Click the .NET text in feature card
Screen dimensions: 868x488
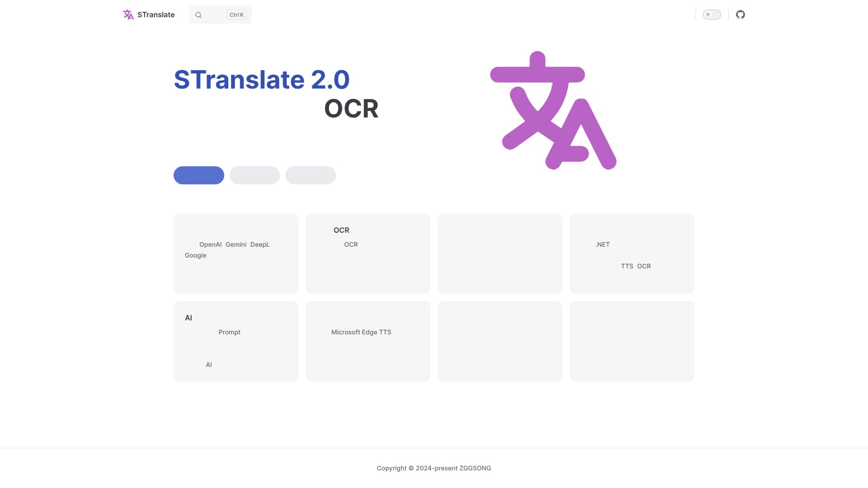click(603, 244)
